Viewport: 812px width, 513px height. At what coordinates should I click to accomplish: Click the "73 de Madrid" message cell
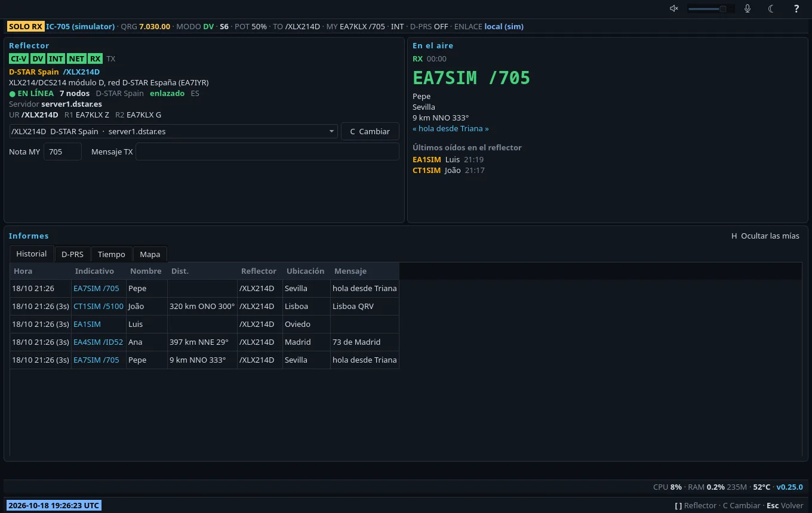pyautogui.click(x=365, y=342)
